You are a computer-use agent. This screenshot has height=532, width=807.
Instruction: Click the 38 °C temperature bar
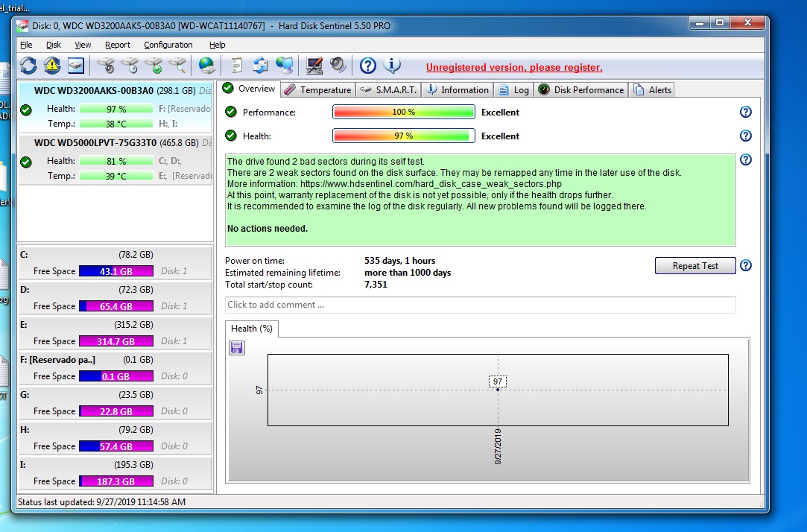[116, 124]
